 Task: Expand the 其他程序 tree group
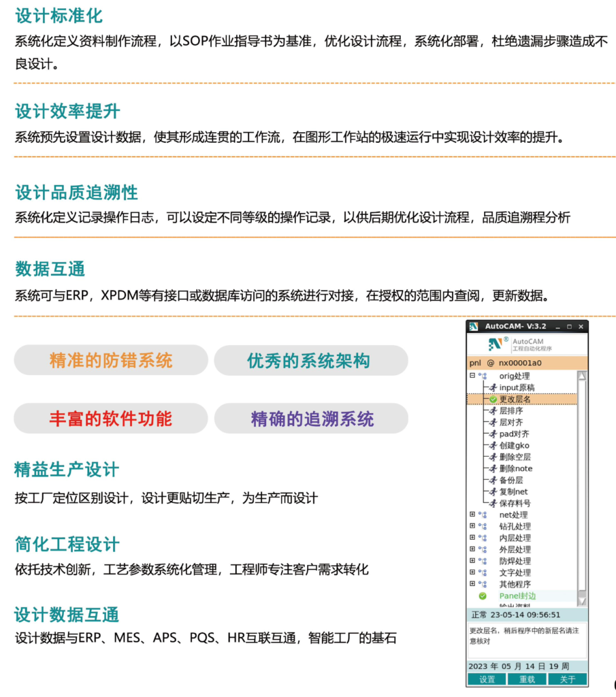pyautogui.click(x=472, y=583)
